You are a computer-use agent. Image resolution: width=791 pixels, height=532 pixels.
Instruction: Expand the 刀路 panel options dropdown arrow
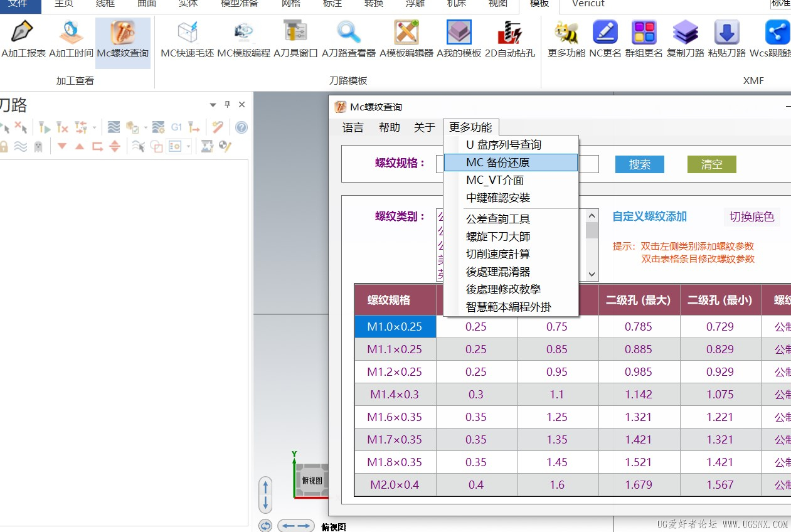[x=213, y=105]
